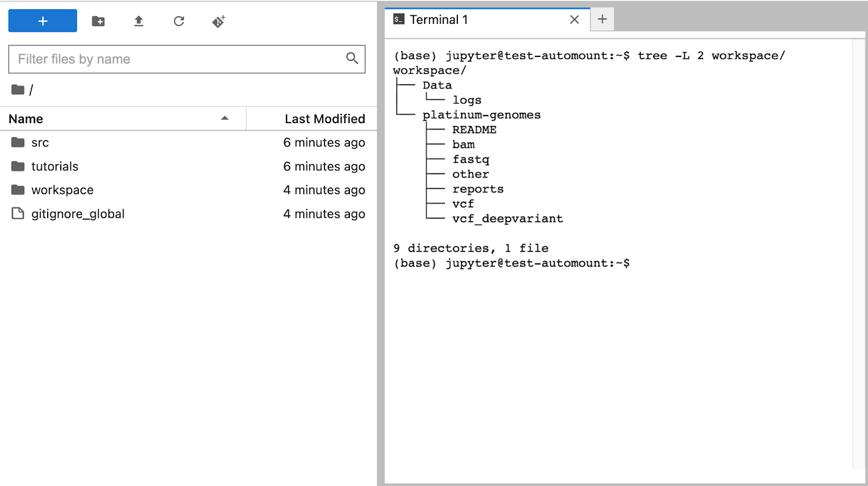This screenshot has height=486, width=868.
Task: Switch to the Terminal 1 tab
Action: pyautogui.click(x=487, y=20)
